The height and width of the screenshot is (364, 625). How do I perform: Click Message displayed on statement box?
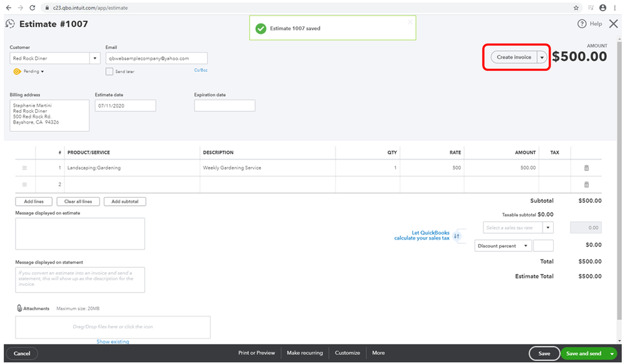pos(80,280)
